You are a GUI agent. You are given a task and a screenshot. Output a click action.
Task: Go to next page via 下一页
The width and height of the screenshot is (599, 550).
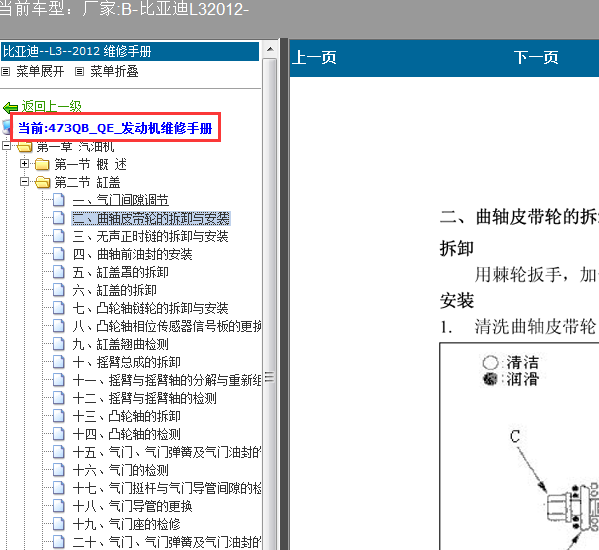536,57
